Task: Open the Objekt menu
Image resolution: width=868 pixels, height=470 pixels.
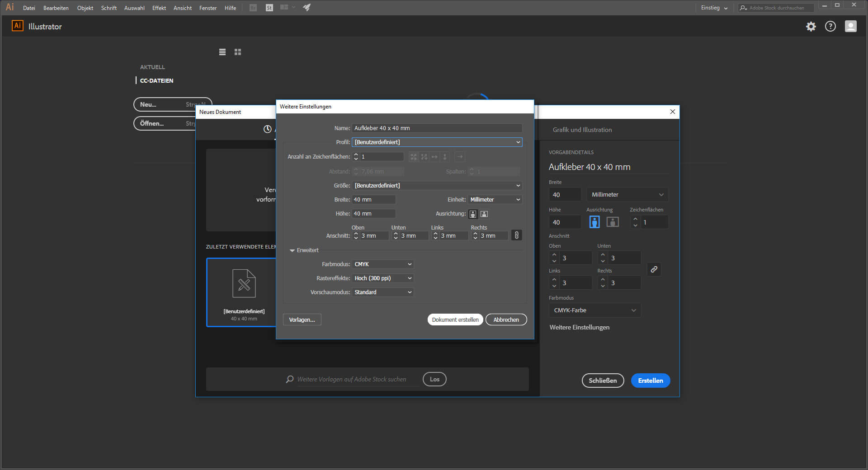Action: click(85, 8)
